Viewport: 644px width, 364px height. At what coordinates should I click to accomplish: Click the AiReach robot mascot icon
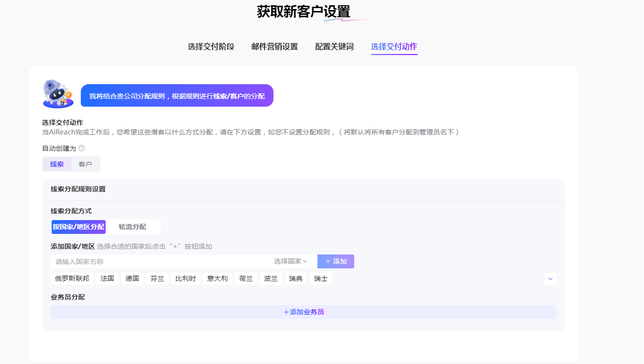pos(58,94)
